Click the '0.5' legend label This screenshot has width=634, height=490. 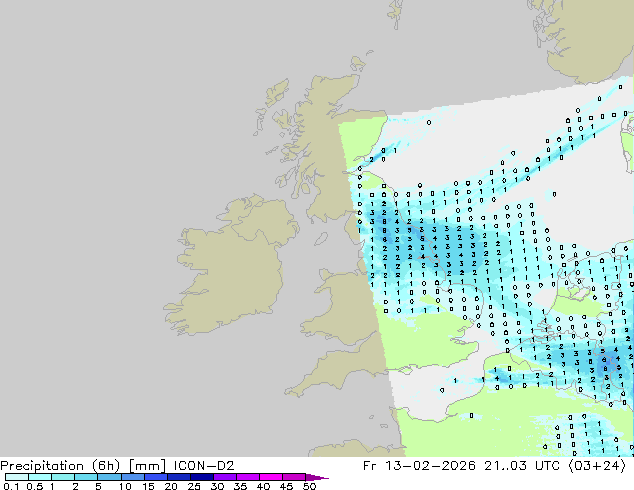tap(35, 486)
